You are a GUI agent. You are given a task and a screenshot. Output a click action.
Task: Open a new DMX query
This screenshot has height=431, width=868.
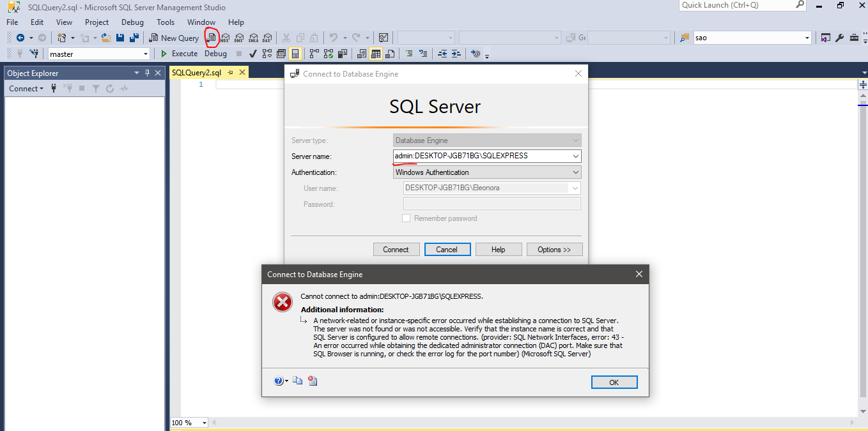(239, 38)
